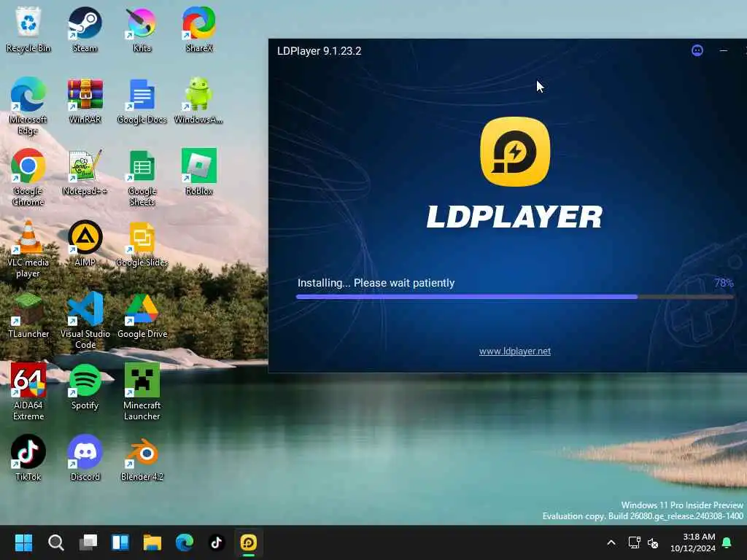The width and height of the screenshot is (747, 560).
Task: Open the notification bell icon
Action: click(x=727, y=542)
